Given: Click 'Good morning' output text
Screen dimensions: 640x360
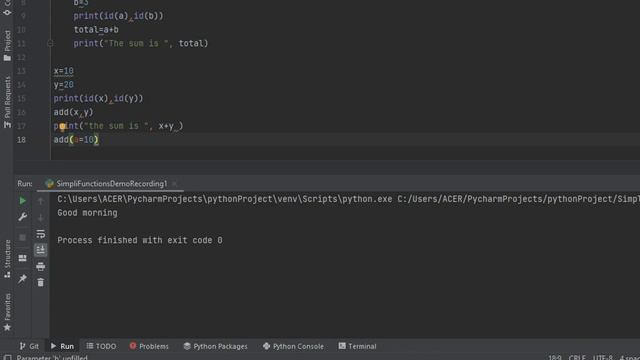Looking at the screenshot, I should pyautogui.click(x=87, y=213).
